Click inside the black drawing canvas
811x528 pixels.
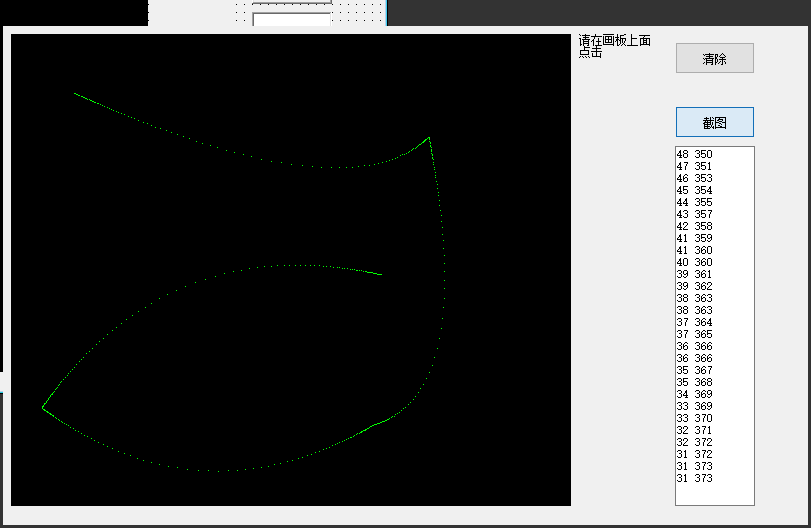point(291,269)
